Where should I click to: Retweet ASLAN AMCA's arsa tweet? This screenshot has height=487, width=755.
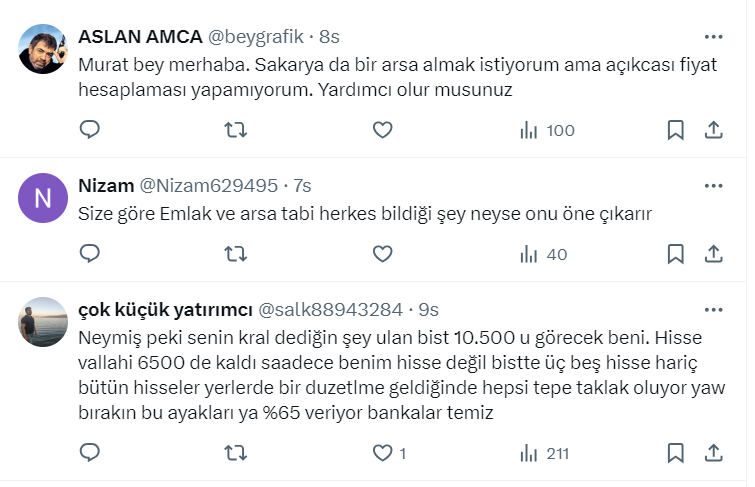tap(235, 130)
